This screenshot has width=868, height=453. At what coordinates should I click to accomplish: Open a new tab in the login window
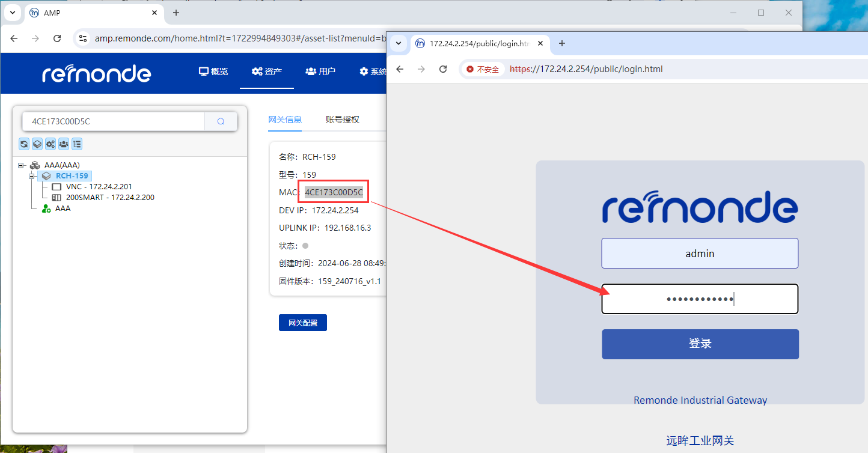[x=562, y=43]
